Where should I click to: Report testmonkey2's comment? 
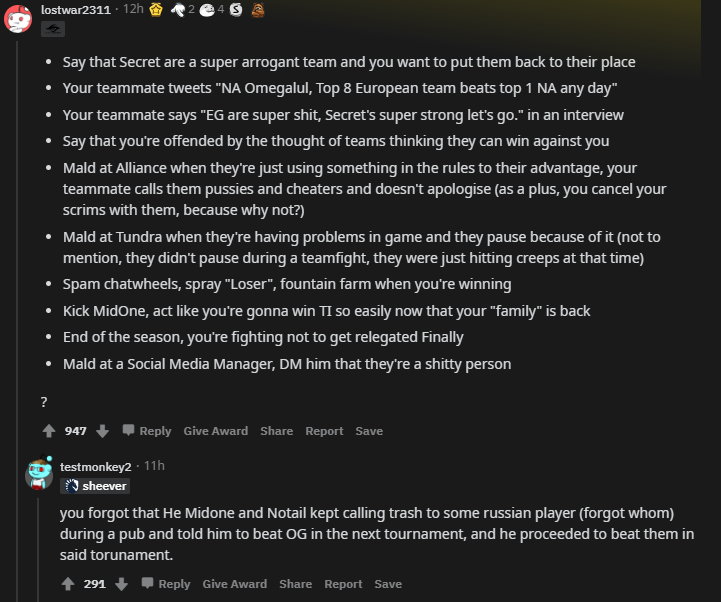point(343,584)
